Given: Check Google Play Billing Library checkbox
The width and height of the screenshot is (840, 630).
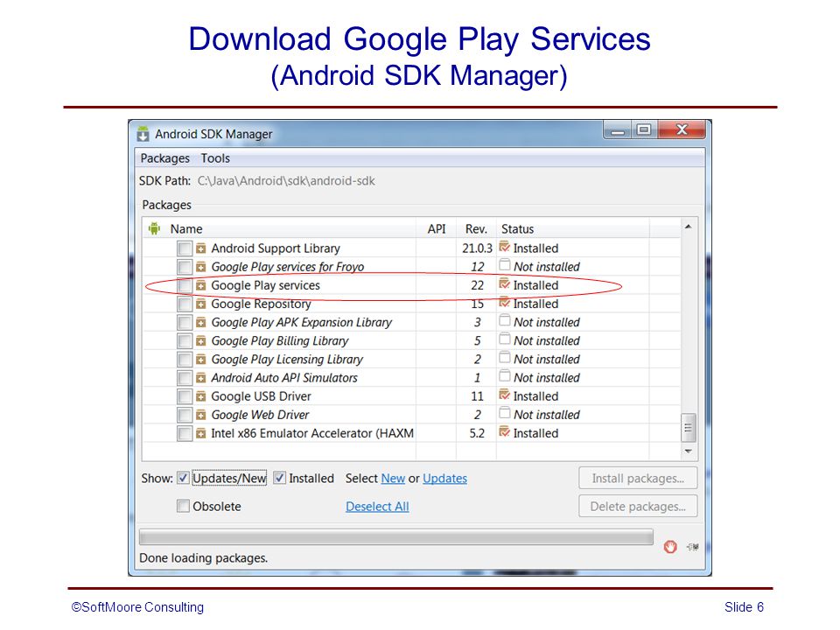Looking at the screenshot, I should (x=185, y=341).
